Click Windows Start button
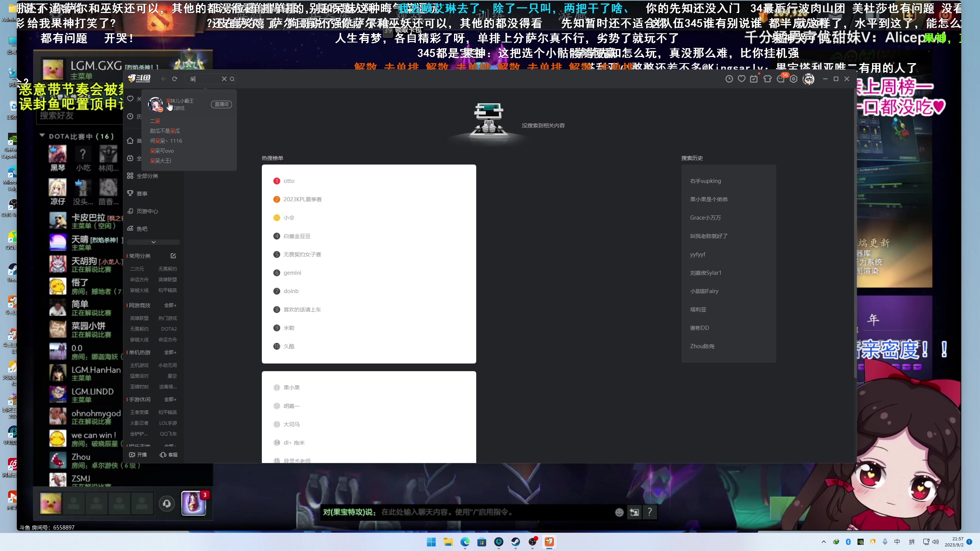Image resolution: width=980 pixels, height=551 pixels. [431, 542]
